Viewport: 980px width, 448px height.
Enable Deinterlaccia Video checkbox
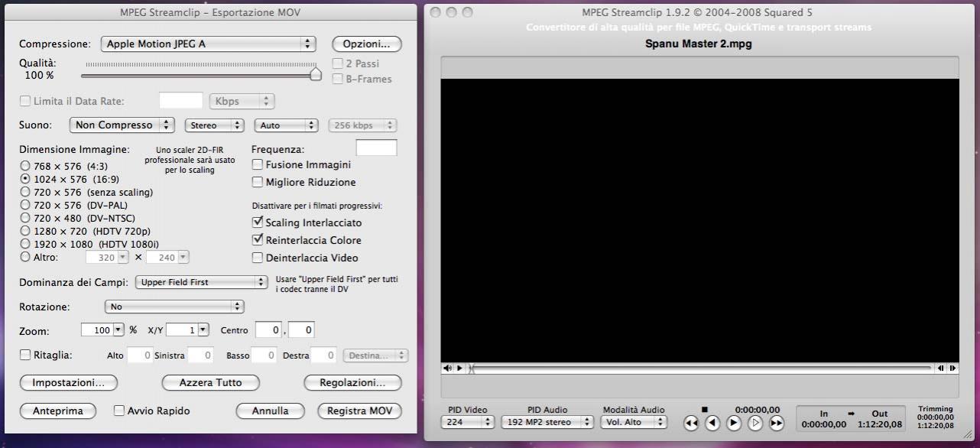pyautogui.click(x=258, y=258)
